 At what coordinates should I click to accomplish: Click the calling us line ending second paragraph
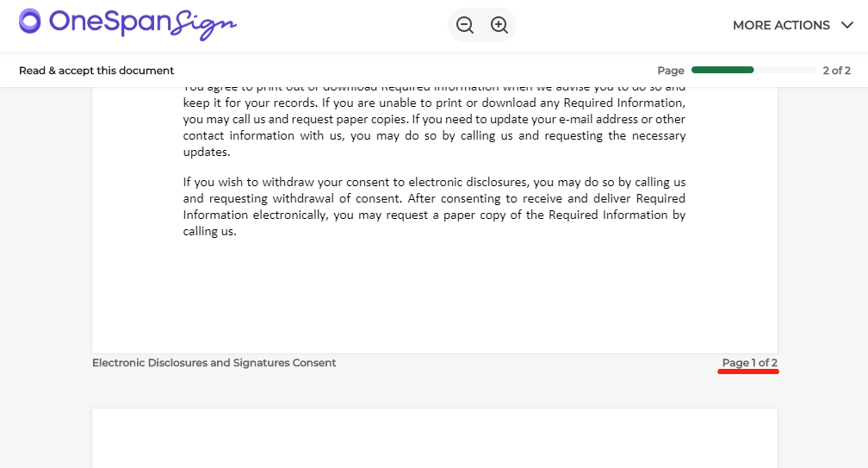(210, 232)
